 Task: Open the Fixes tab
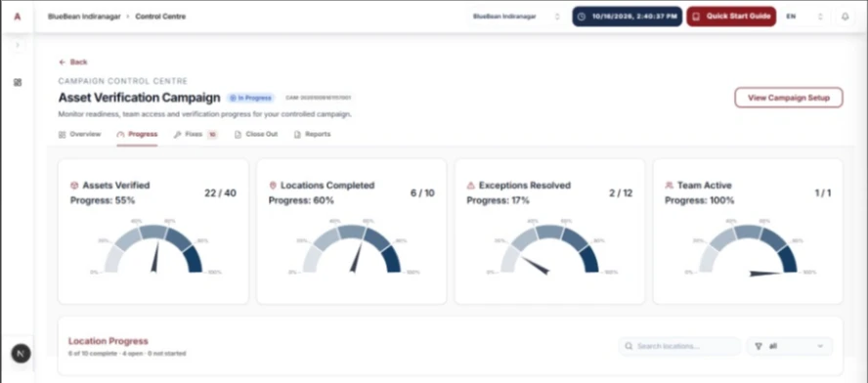pos(195,134)
